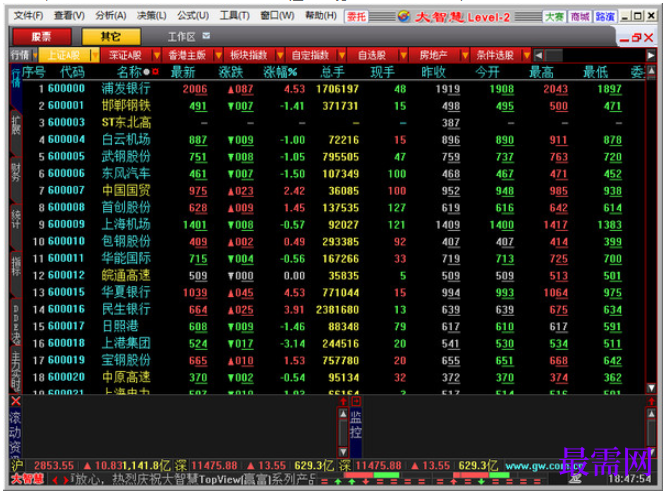The width and height of the screenshot is (671, 493).
Task: Switch to 主力实时 side tab
Action: coord(16,370)
